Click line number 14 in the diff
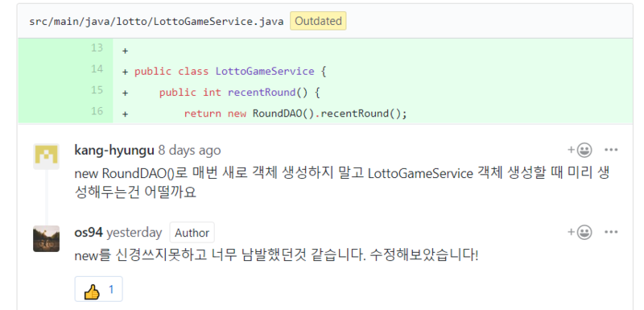The width and height of the screenshot is (644, 310). pos(97,69)
